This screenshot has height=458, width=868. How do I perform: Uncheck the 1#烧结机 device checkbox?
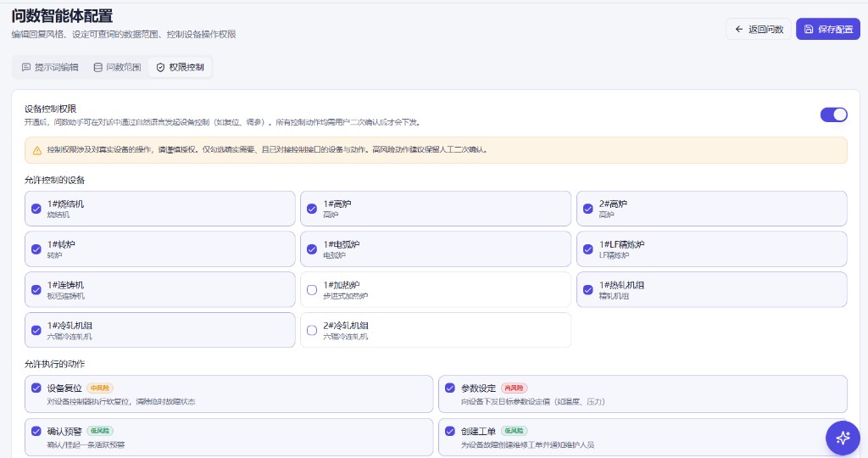pyautogui.click(x=36, y=209)
